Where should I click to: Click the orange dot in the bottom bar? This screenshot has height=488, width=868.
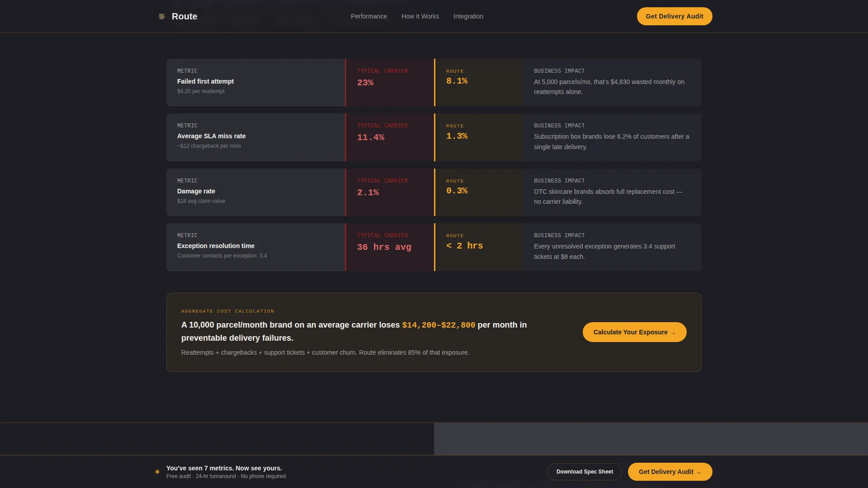click(157, 472)
